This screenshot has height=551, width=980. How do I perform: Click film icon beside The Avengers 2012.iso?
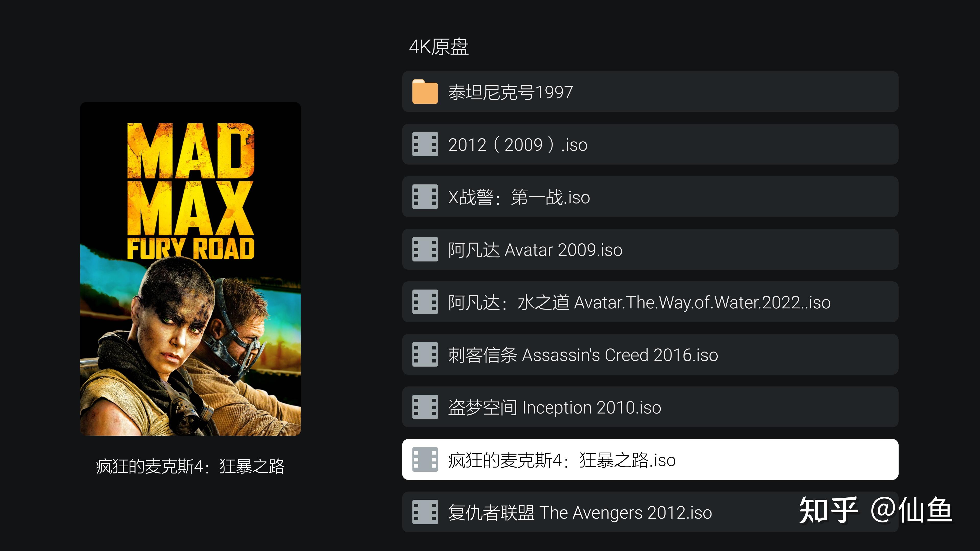tap(425, 512)
